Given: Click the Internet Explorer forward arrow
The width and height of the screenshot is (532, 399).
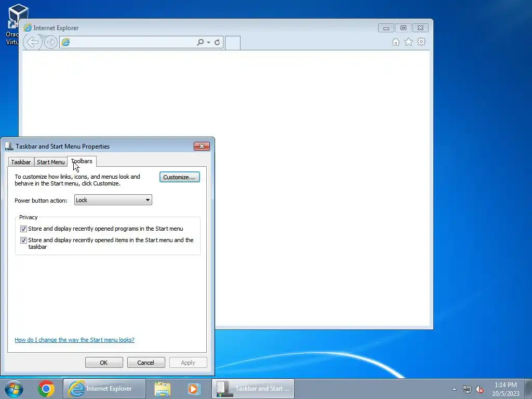Looking at the screenshot, I should [x=50, y=42].
